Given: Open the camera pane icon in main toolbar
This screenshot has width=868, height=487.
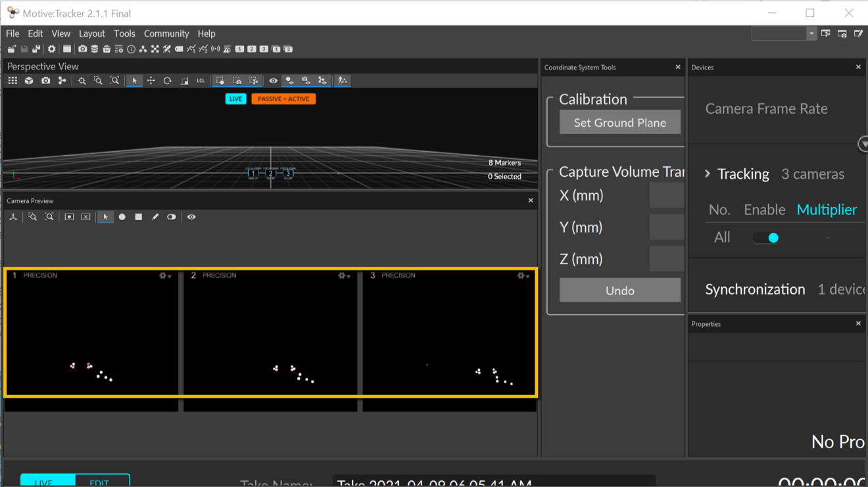Looking at the screenshot, I should point(82,49).
